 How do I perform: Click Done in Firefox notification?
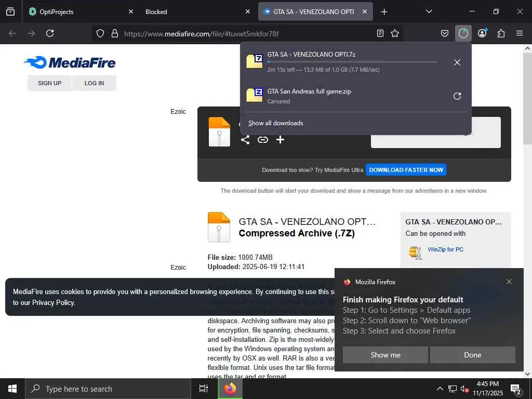point(473,355)
